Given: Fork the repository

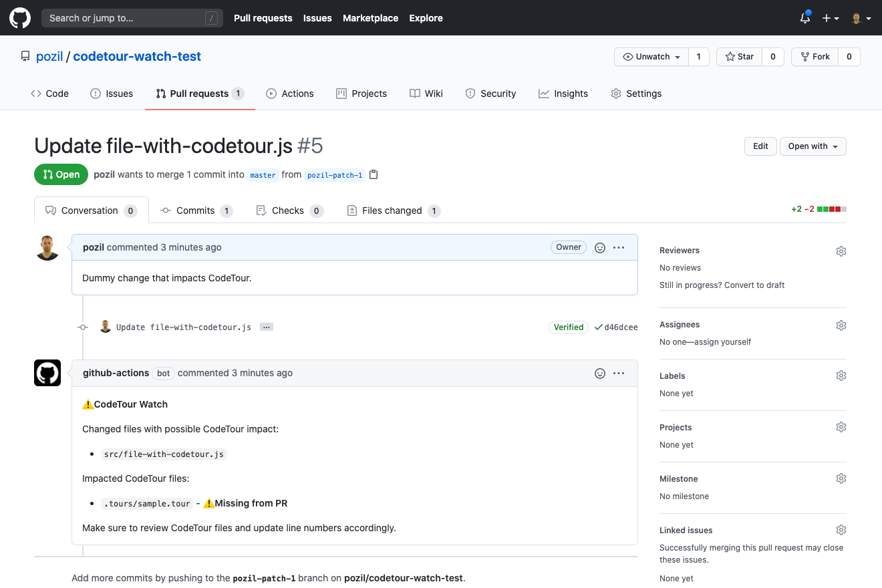Looking at the screenshot, I should coord(815,57).
